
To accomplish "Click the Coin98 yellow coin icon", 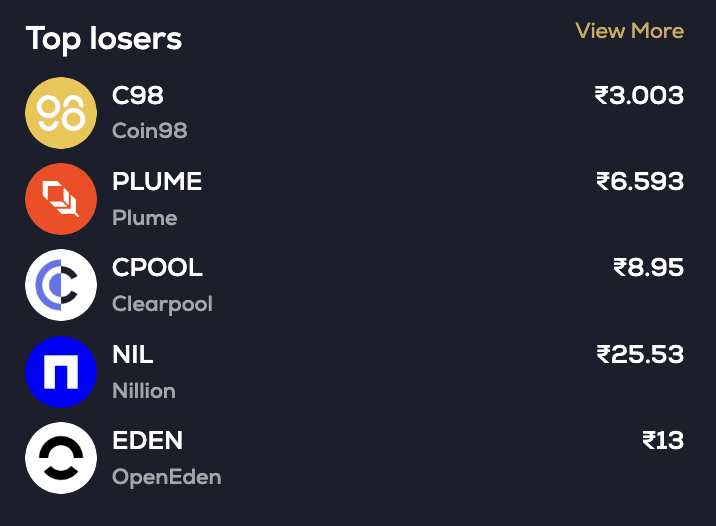I will [60, 113].
